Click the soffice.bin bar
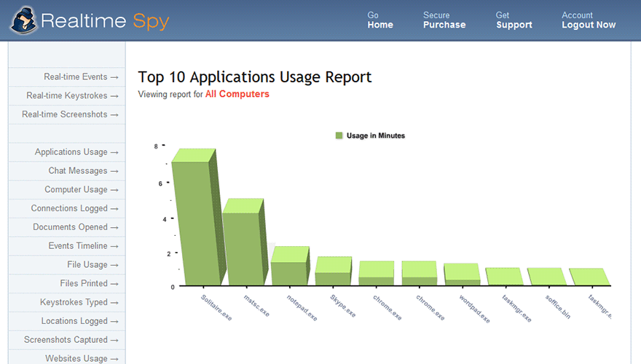 (x=546, y=277)
